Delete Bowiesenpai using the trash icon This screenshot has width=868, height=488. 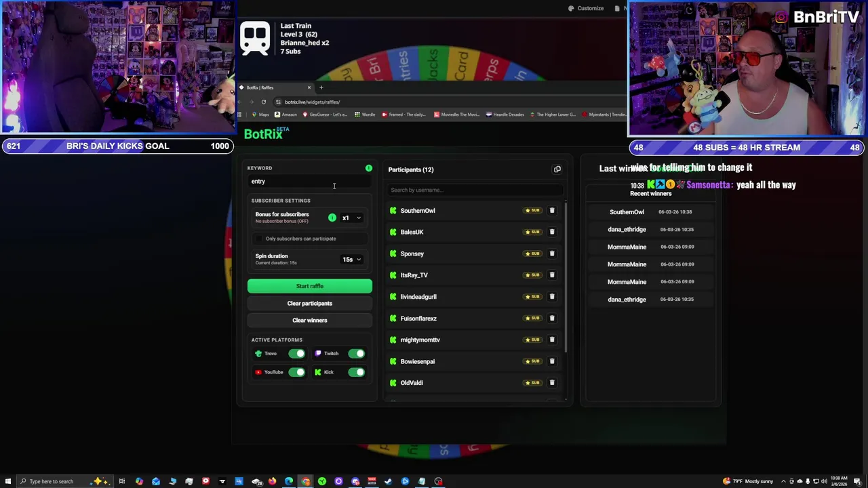[x=552, y=361]
